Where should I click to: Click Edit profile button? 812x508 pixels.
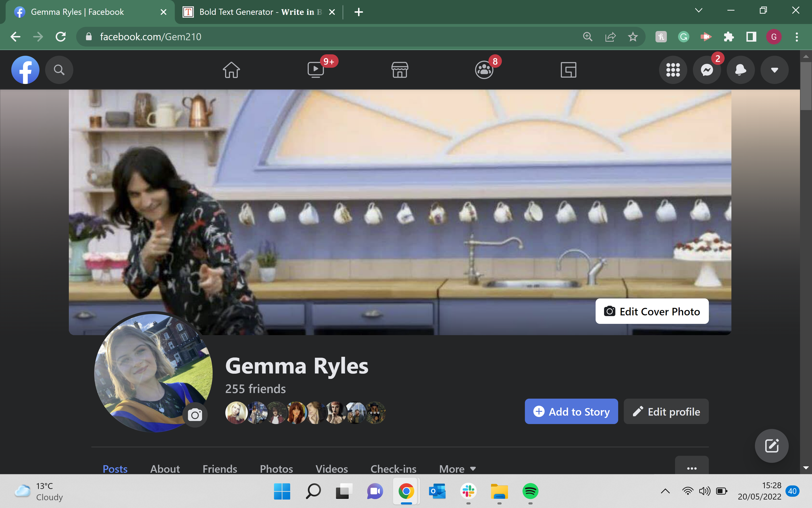click(x=666, y=412)
